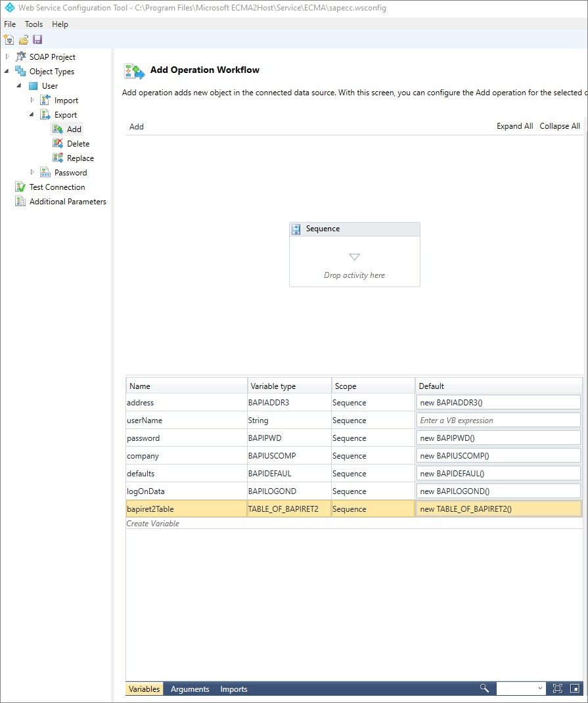
Task: Open the Tools menu
Action: [x=34, y=24]
